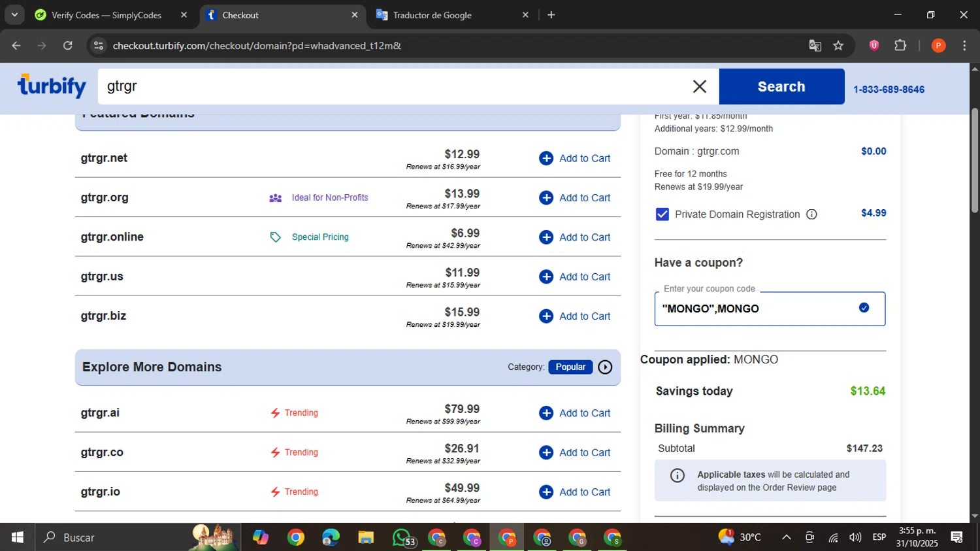The height and width of the screenshot is (551, 980).
Task: Open the Popular category dropdown
Action: pos(570,367)
